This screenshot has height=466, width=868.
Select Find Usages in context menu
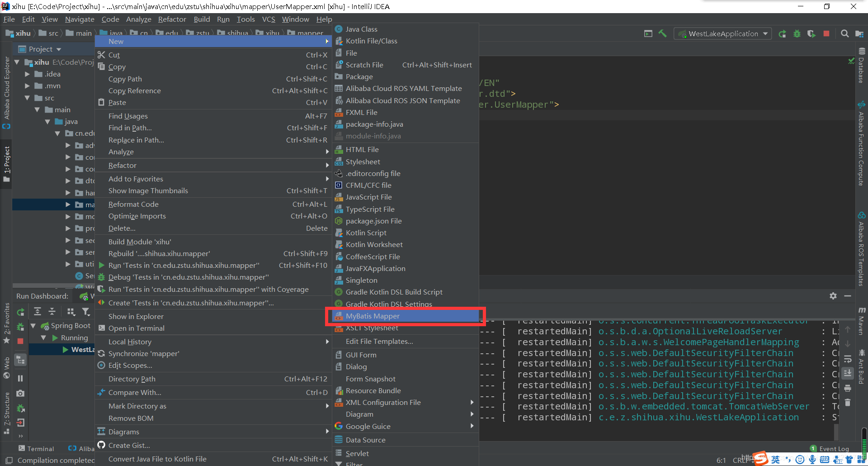point(213,116)
